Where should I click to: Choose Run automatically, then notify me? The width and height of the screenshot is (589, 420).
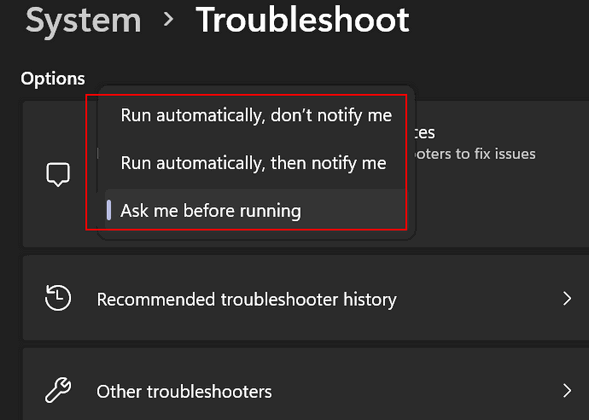click(256, 163)
